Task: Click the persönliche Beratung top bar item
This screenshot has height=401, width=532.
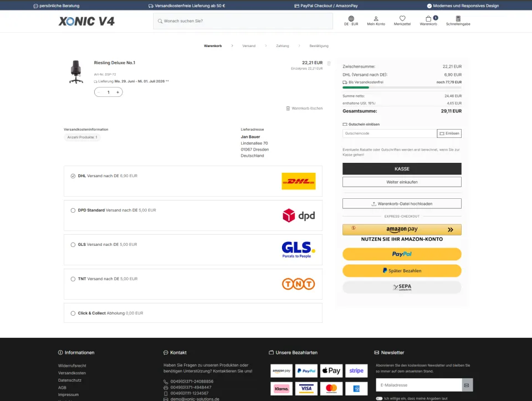Action: pos(57,6)
